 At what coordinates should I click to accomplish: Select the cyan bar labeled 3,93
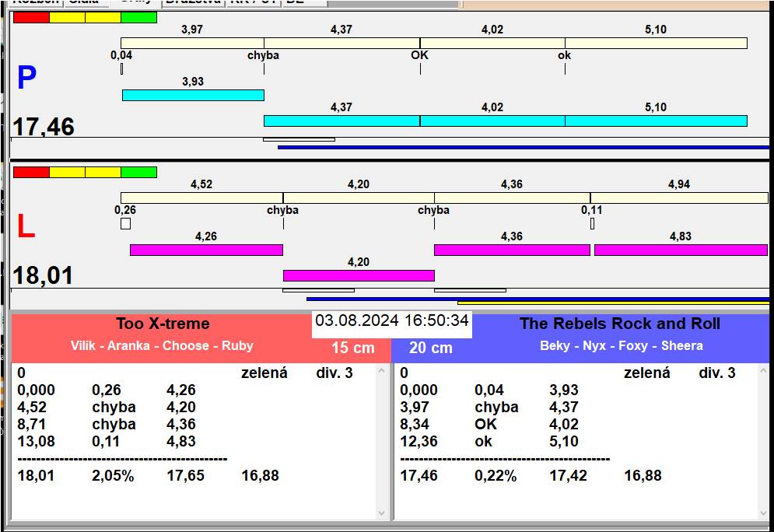pos(193,95)
